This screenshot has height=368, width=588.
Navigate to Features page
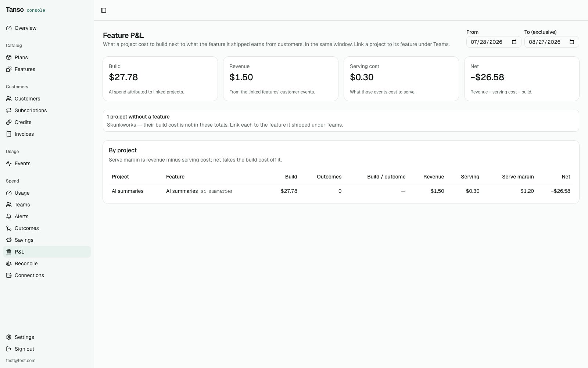click(47, 69)
